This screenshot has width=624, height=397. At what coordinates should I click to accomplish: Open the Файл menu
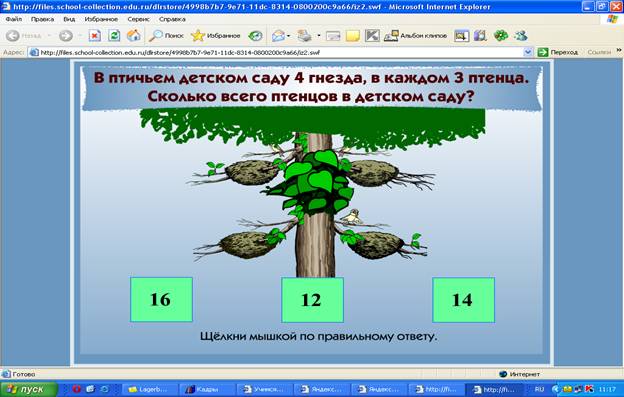pos(14,19)
